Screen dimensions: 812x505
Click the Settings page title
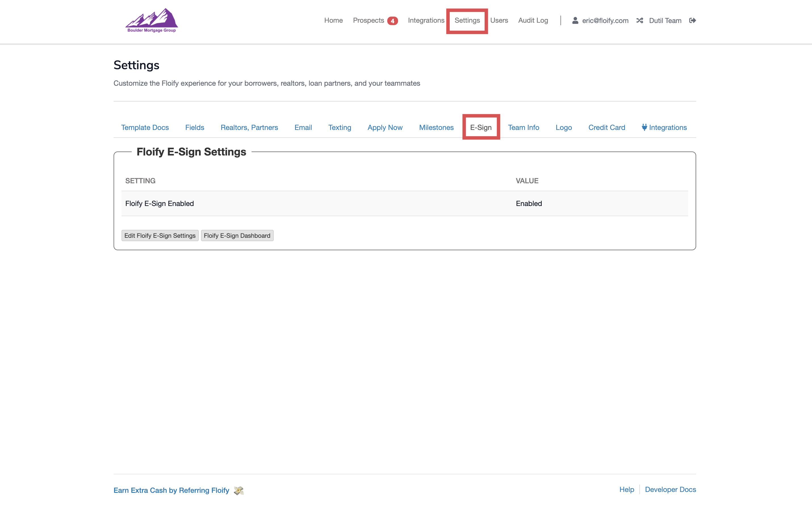tap(136, 65)
